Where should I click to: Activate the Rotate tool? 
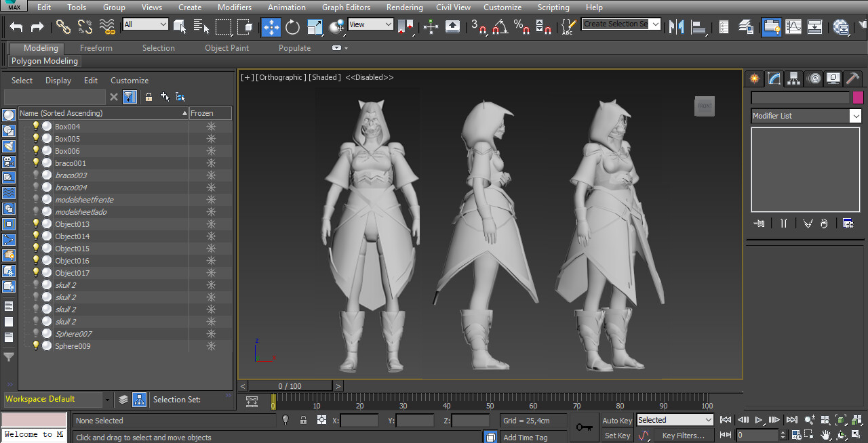pos(292,27)
